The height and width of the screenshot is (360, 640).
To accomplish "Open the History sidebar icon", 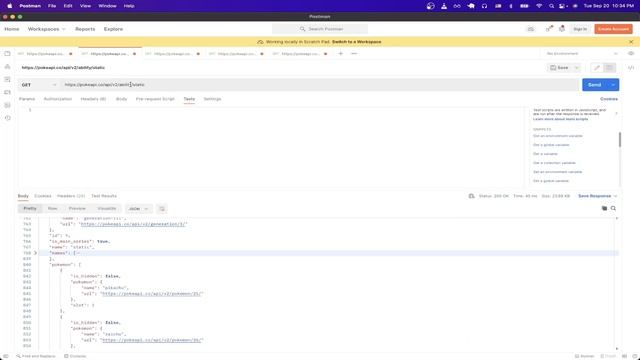I will [x=7, y=118].
